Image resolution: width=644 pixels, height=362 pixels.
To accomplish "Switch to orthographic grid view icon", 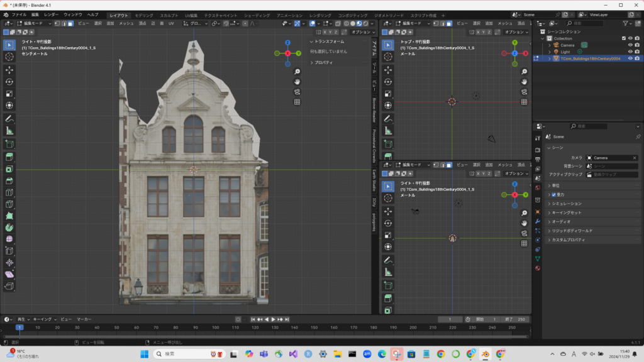I will (x=297, y=102).
